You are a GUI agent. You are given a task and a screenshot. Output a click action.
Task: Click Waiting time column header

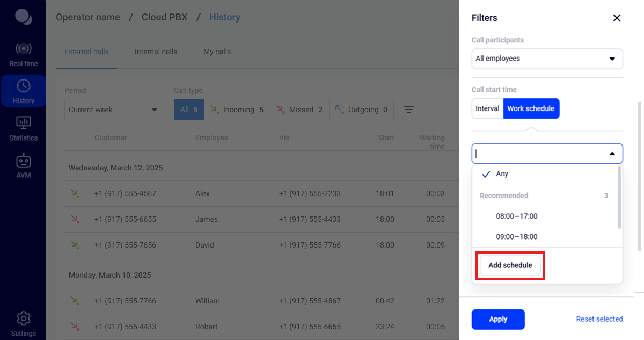coord(432,142)
